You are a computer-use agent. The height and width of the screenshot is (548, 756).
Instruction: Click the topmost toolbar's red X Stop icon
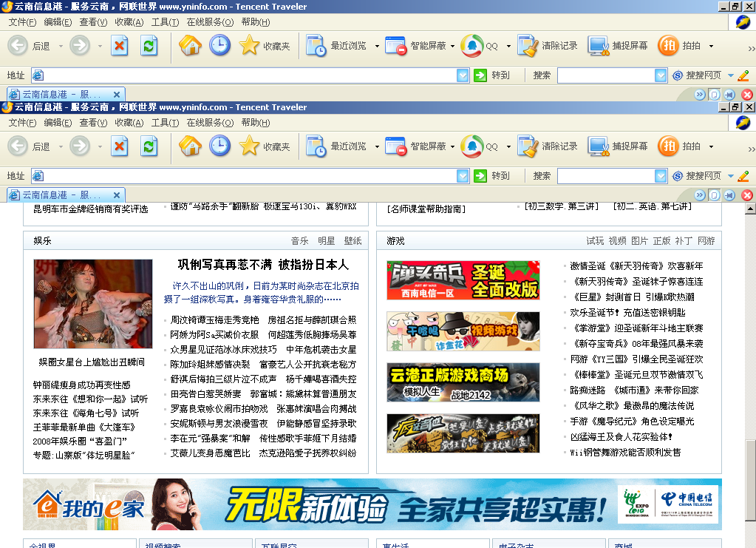pos(119,46)
